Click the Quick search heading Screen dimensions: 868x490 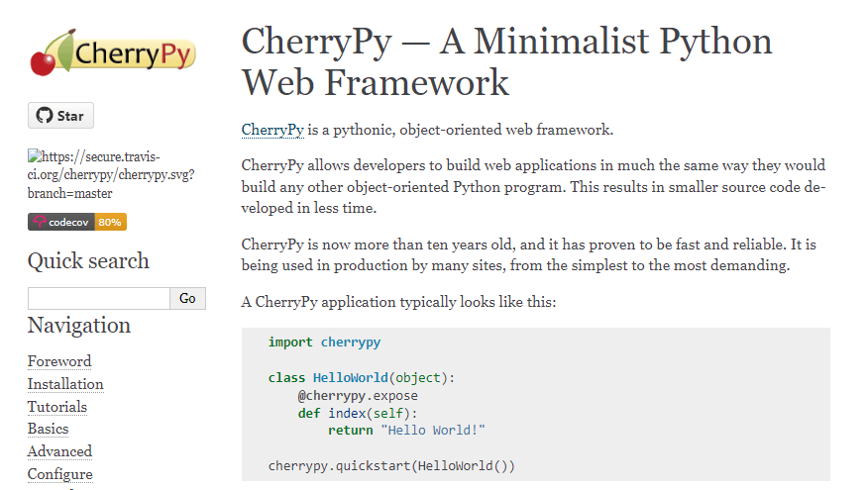pos(88,261)
